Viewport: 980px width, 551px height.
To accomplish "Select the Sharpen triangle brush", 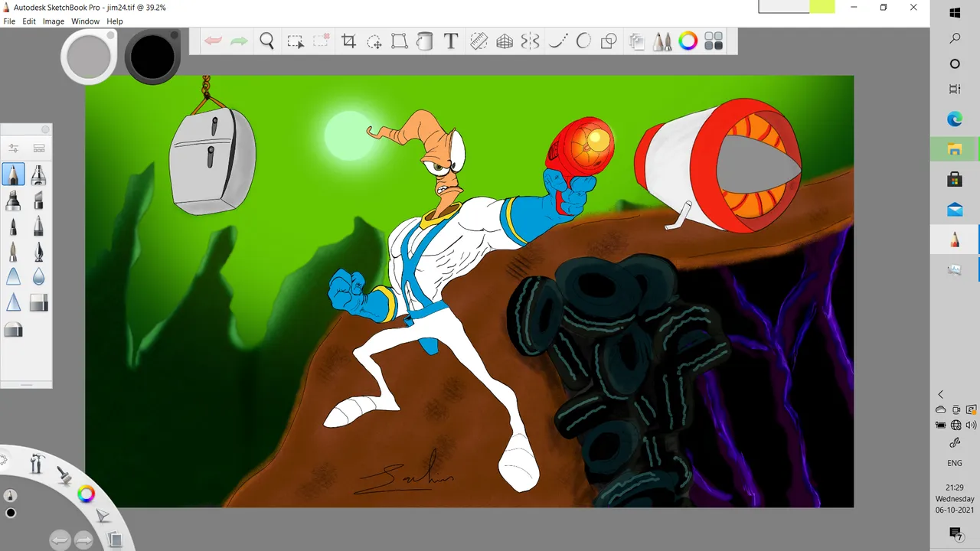I will (x=13, y=302).
